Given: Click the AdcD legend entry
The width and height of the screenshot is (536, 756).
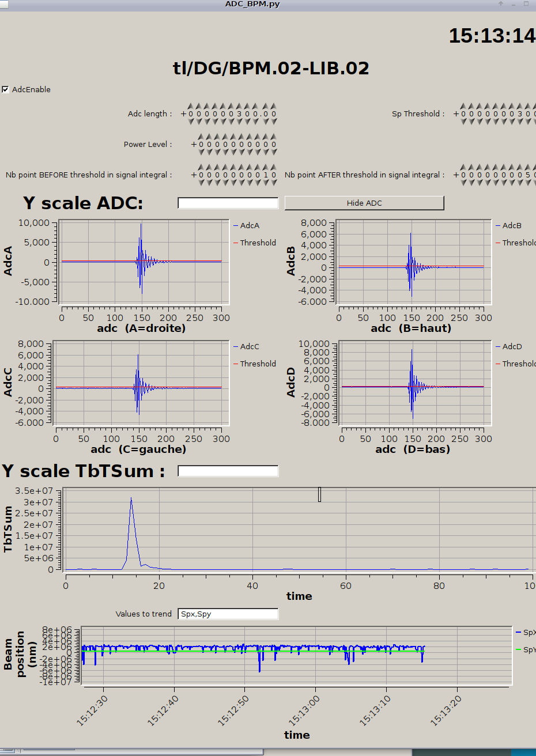Looking at the screenshot, I should pos(511,347).
